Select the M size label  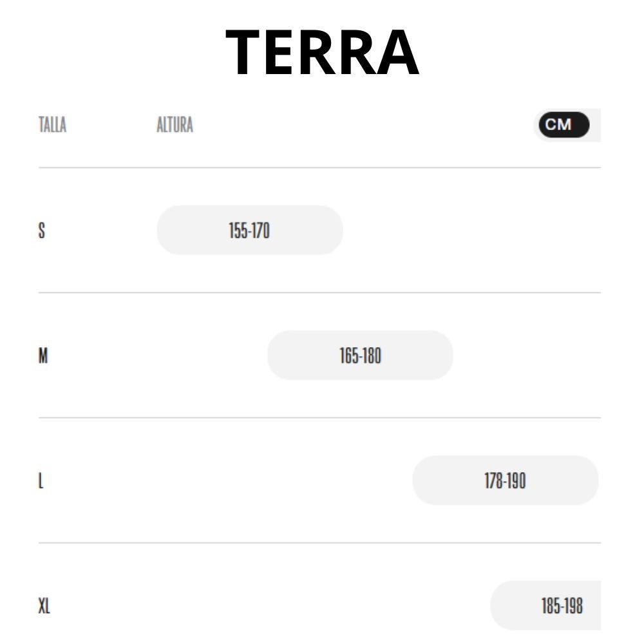[43, 355]
